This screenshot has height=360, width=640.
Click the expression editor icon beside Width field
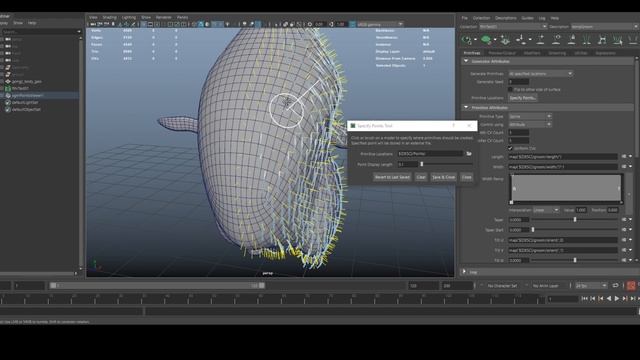tap(624, 167)
